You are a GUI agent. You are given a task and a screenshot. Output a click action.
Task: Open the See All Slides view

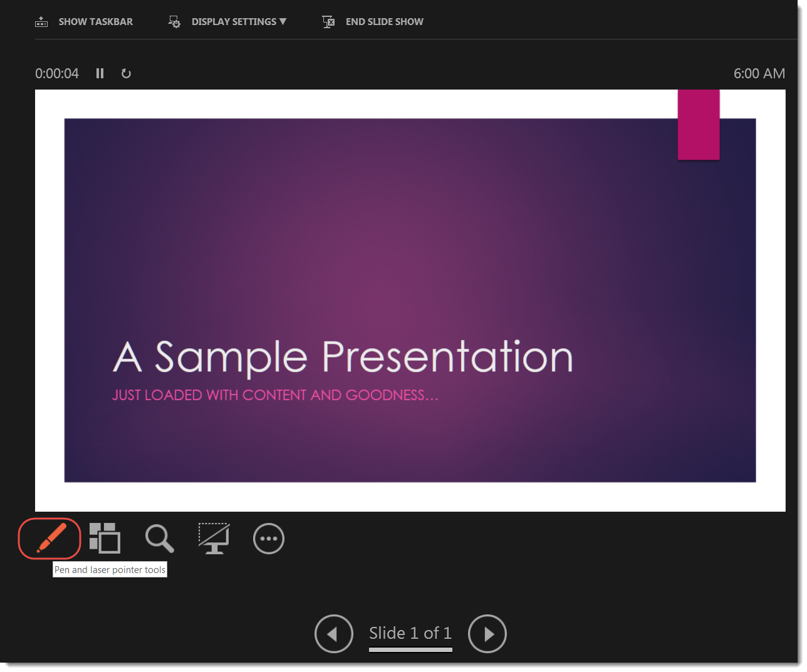pyautogui.click(x=104, y=539)
